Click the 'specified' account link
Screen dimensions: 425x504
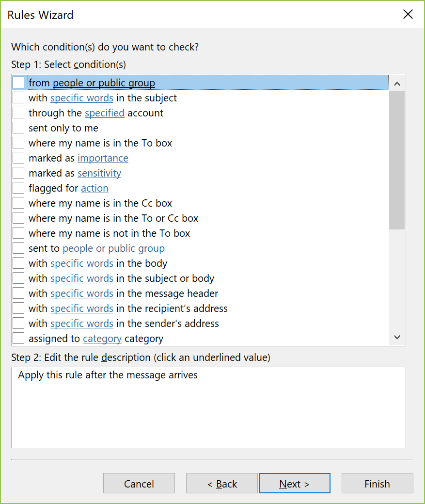[x=104, y=113]
